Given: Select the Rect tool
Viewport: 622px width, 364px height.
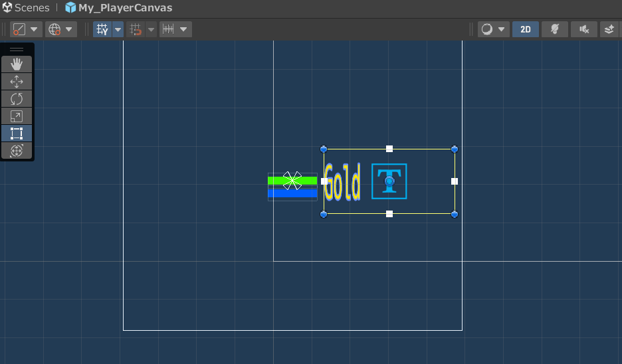Looking at the screenshot, I should tap(17, 133).
